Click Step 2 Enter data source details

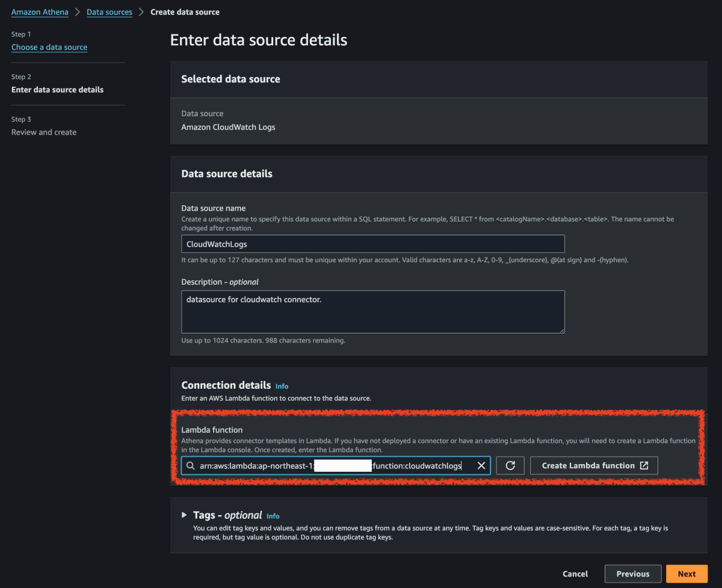57,90
